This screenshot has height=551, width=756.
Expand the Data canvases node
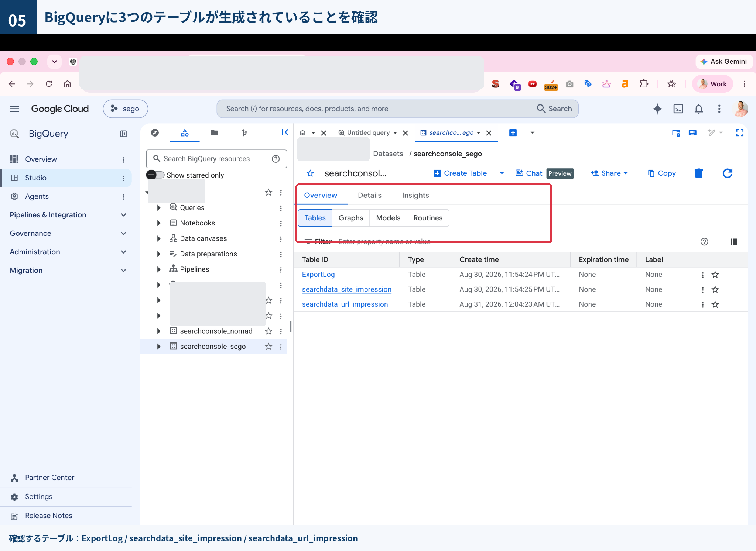pos(159,238)
